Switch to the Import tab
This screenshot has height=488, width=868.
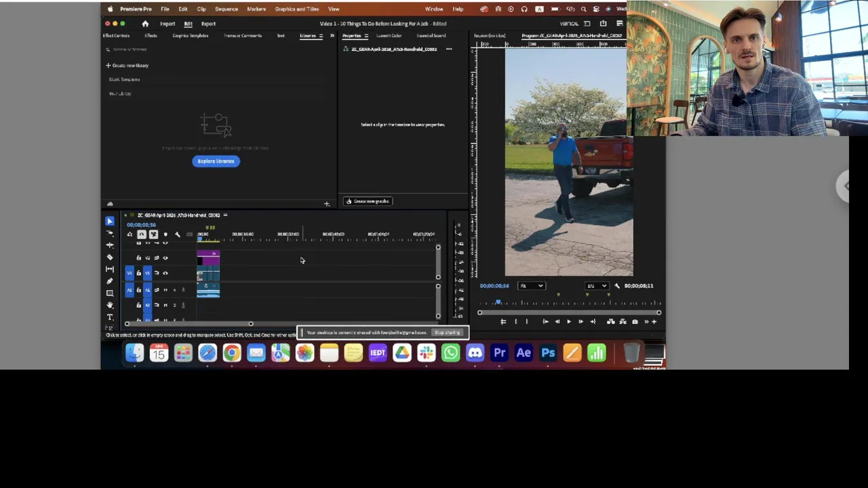167,24
